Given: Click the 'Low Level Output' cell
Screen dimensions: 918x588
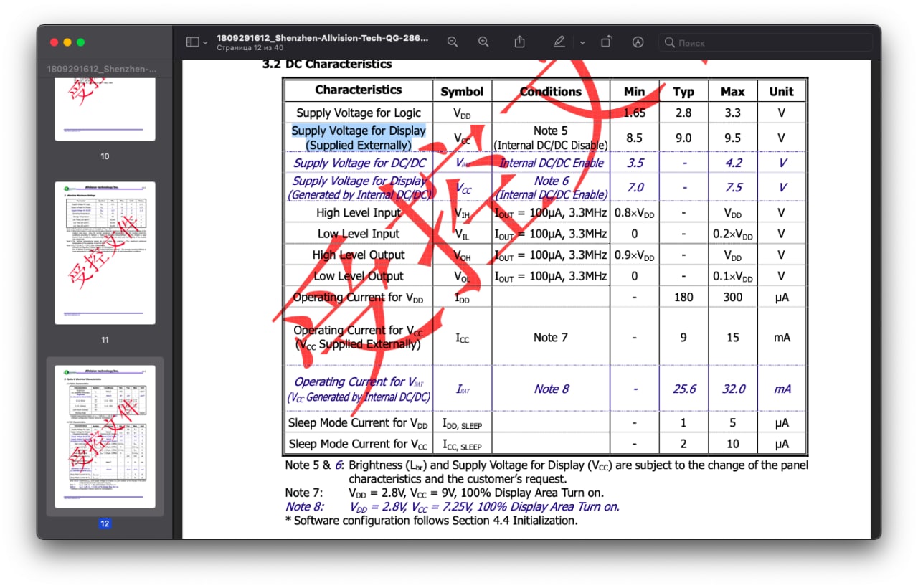Looking at the screenshot, I should pyautogui.click(x=359, y=276).
